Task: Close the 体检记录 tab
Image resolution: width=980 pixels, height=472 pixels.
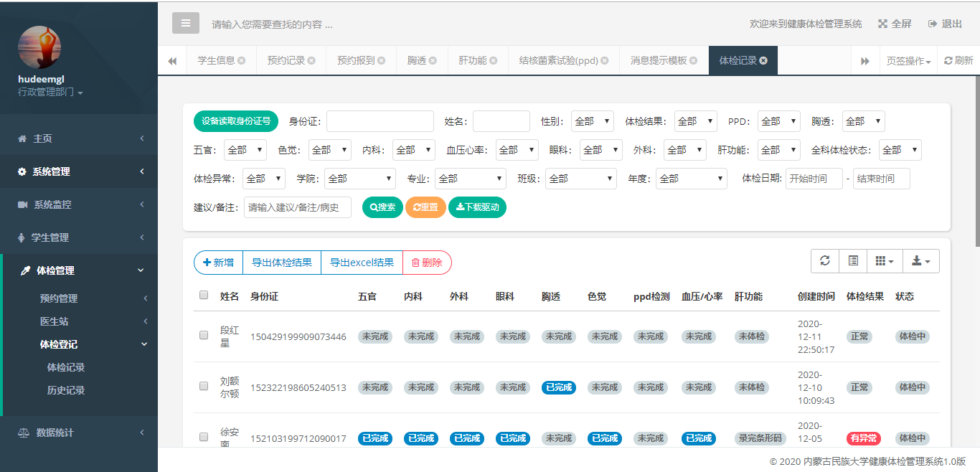Action: pos(763,61)
